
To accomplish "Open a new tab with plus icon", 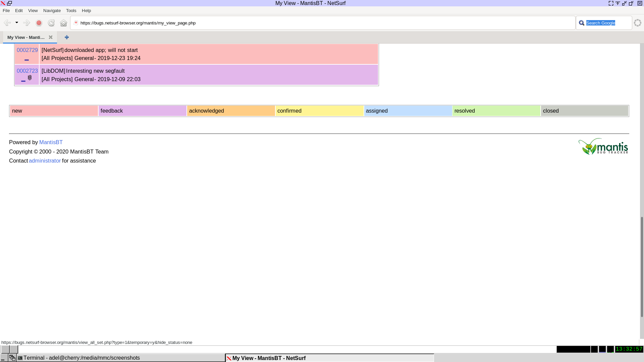I will click(67, 37).
